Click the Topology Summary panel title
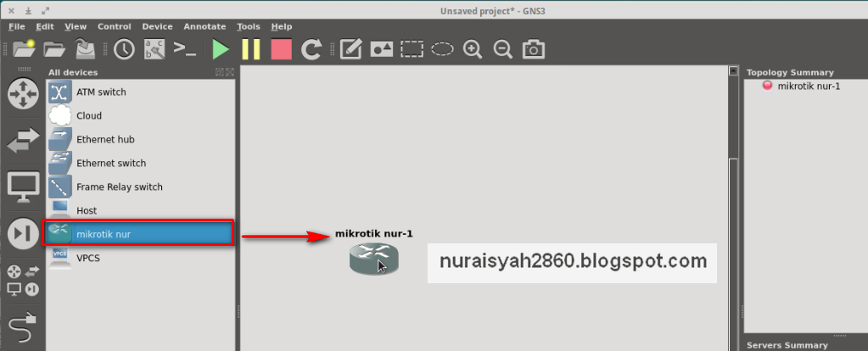The width and height of the screenshot is (868, 351). click(x=790, y=72)
